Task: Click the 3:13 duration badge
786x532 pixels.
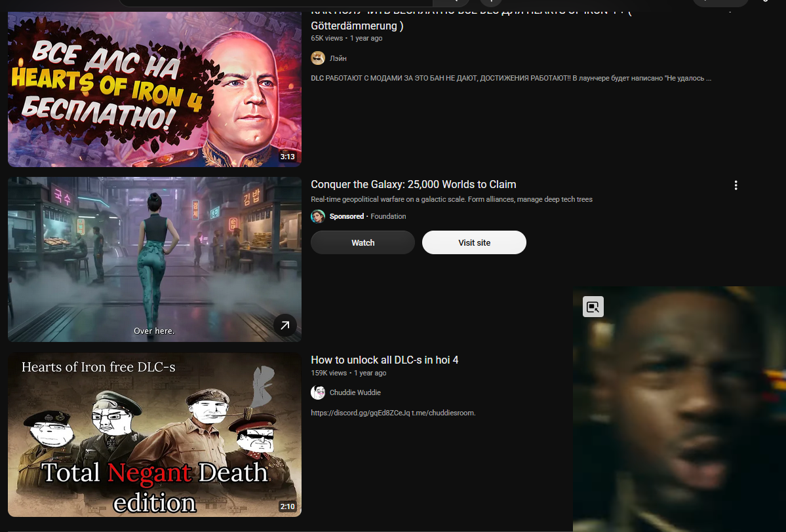Action: tap(287, 157)
